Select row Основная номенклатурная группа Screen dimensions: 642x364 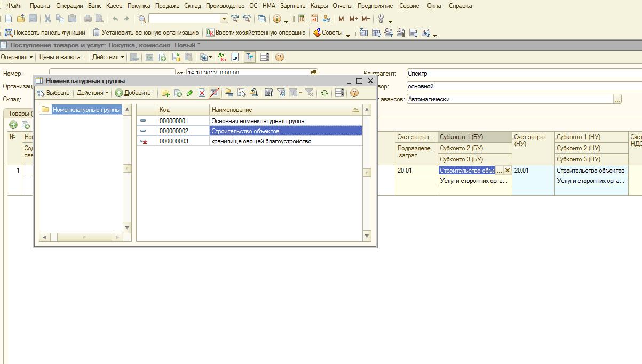point(258,121)
